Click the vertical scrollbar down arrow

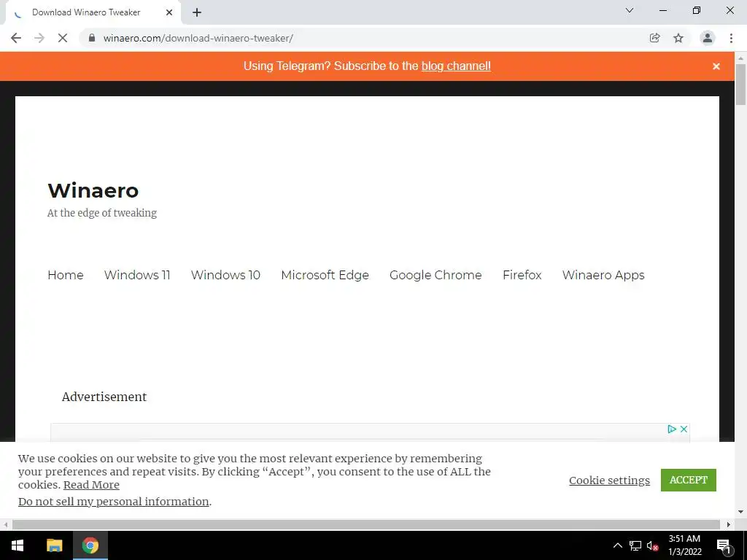(740, 512)
